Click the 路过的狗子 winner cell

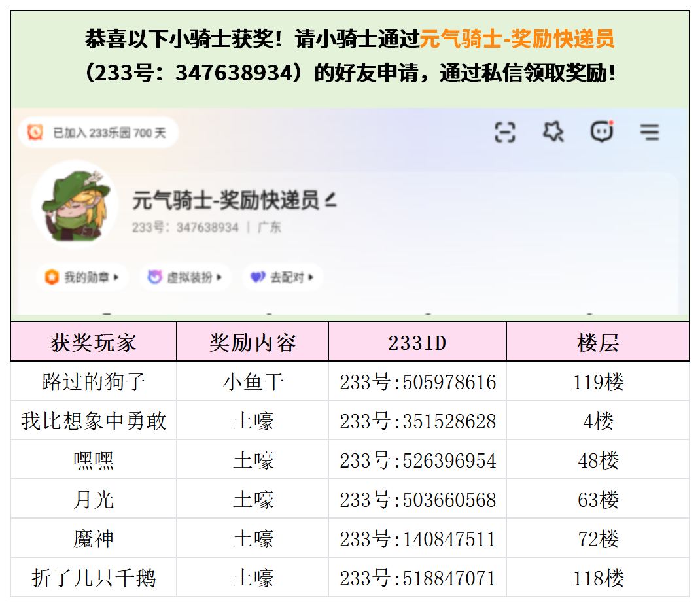pos(94,382)
